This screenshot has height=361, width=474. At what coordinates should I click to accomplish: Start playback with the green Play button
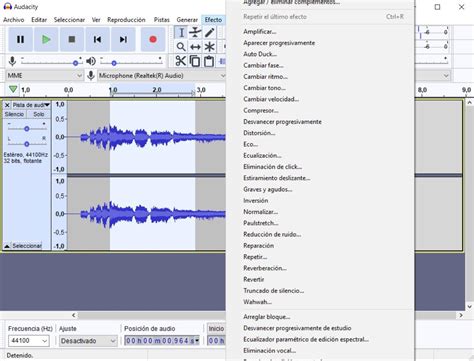point(46,39)
